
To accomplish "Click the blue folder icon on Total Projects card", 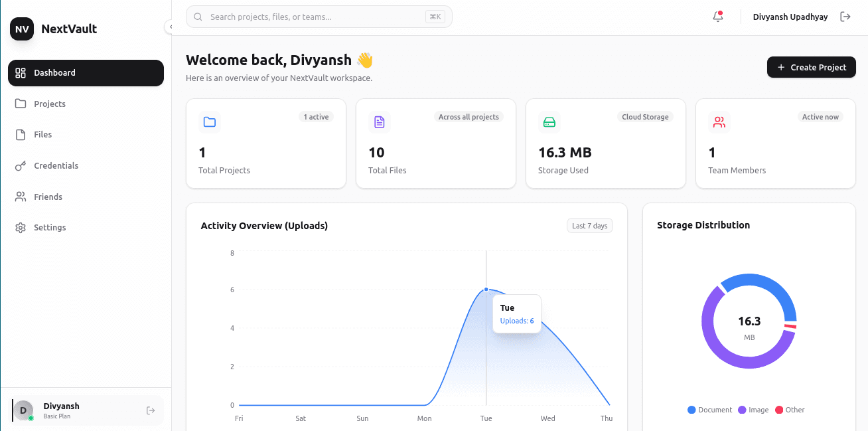I will pyautogui.click(x=210, y=122).
